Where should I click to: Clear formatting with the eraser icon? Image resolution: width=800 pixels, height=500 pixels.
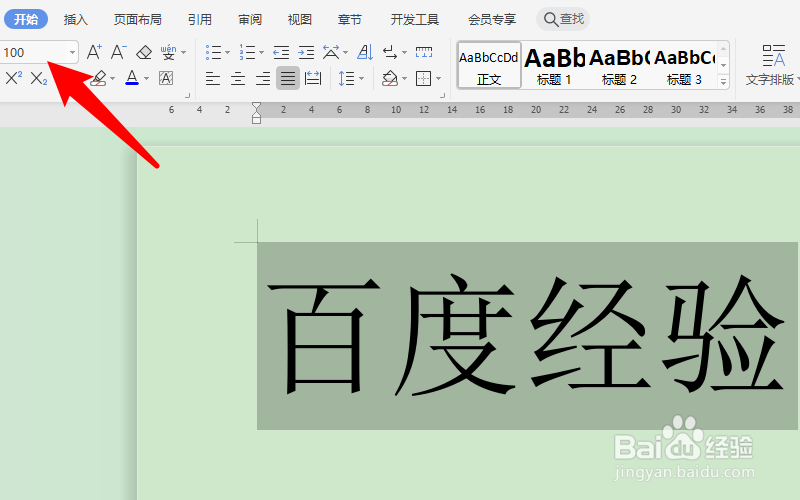coord(144,52)
